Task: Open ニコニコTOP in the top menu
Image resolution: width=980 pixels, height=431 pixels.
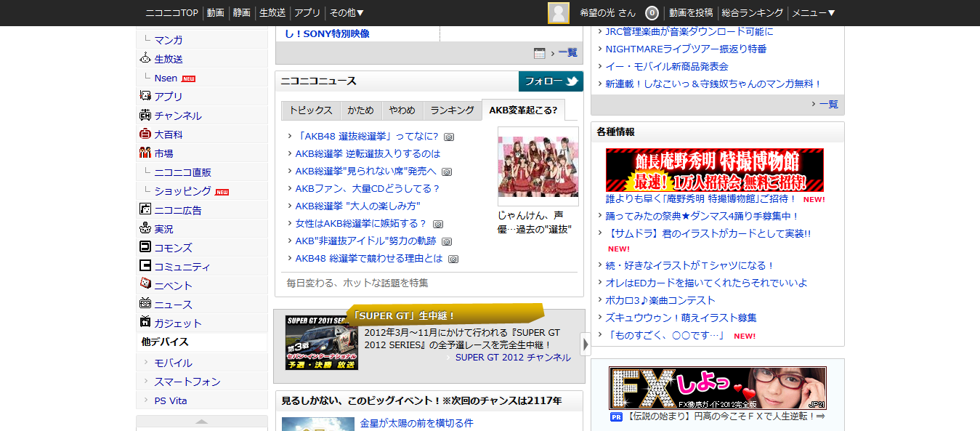Action: [x=171, y=13]
